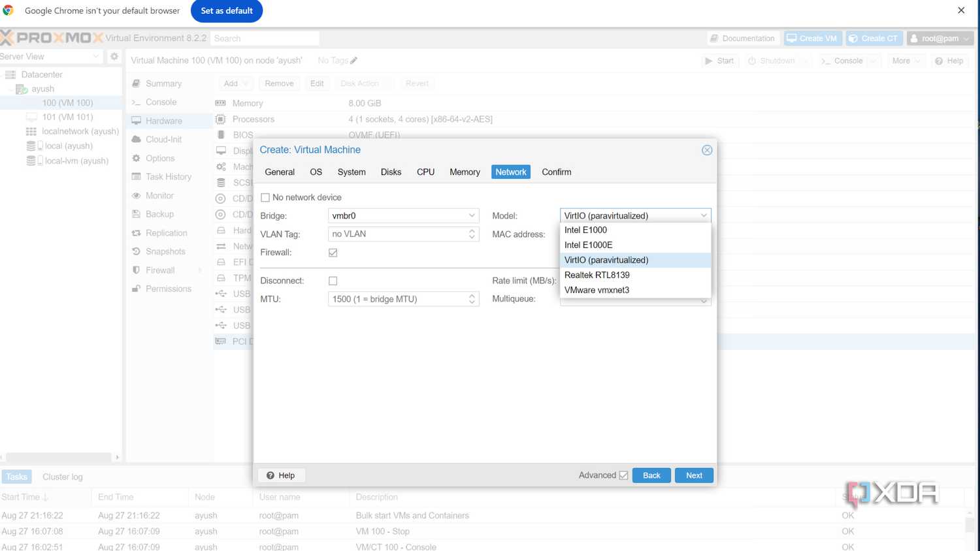Viewport: 980px width, 551px height.
Task: Select localnetwork (ayush) in tree
Action: coord(80,131)
